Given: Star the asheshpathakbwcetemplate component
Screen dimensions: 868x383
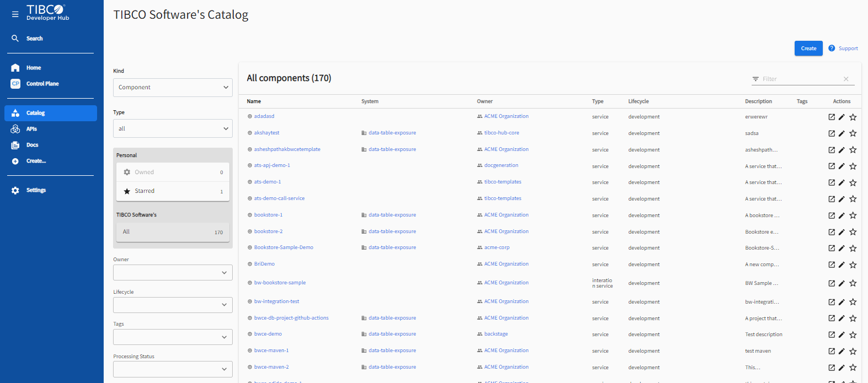Looking at the screenshot, I should pyautogui.click(x=853, y=150).
